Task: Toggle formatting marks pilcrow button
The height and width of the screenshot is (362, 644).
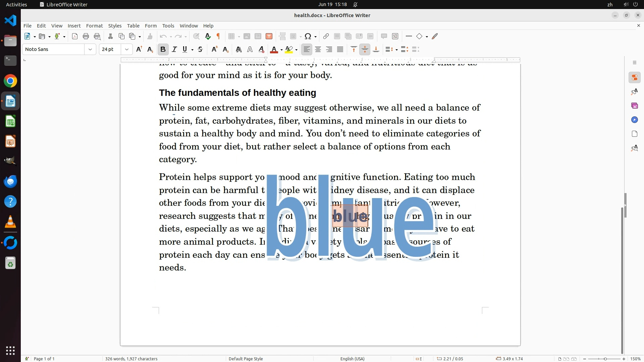Action: (x=218, y=36)
